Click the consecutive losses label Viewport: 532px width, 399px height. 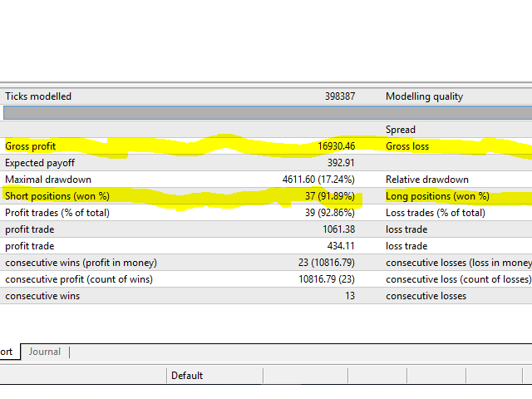[x=426, y=296]
